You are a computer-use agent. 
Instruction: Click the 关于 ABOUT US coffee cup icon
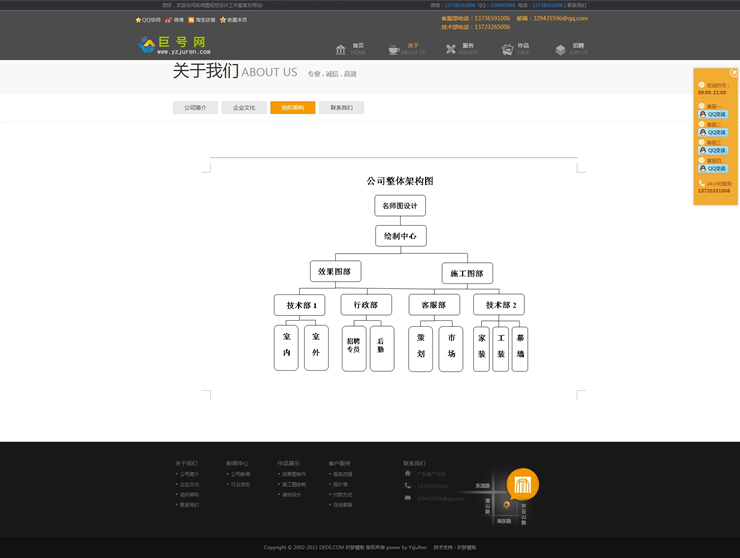[x=394, y=49]
